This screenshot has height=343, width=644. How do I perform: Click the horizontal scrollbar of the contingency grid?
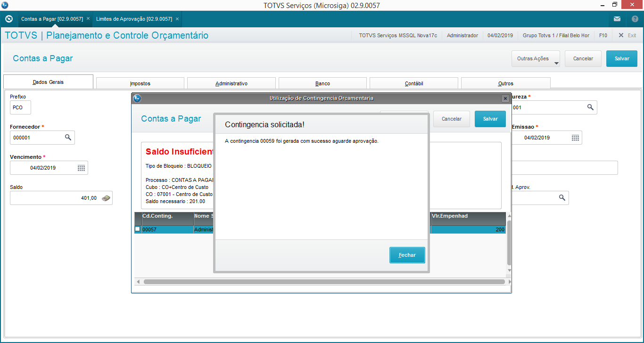pyautogui.click(x=324, y=282)
